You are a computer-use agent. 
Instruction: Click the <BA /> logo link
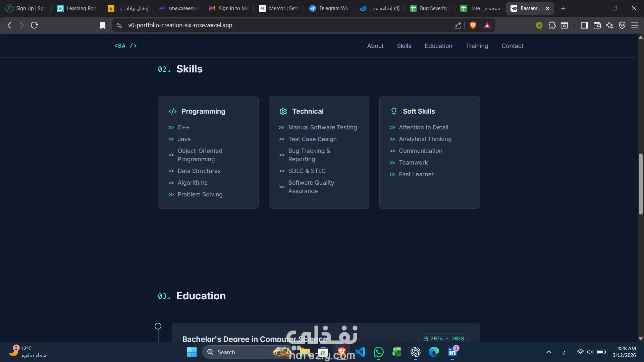click(125, 46)
